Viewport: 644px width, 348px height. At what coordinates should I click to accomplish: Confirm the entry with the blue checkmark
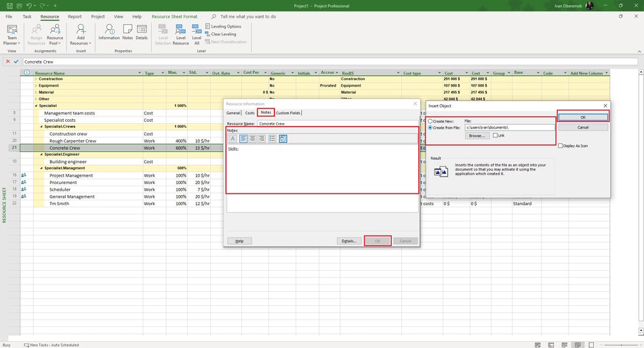click(x=16, y=62)
